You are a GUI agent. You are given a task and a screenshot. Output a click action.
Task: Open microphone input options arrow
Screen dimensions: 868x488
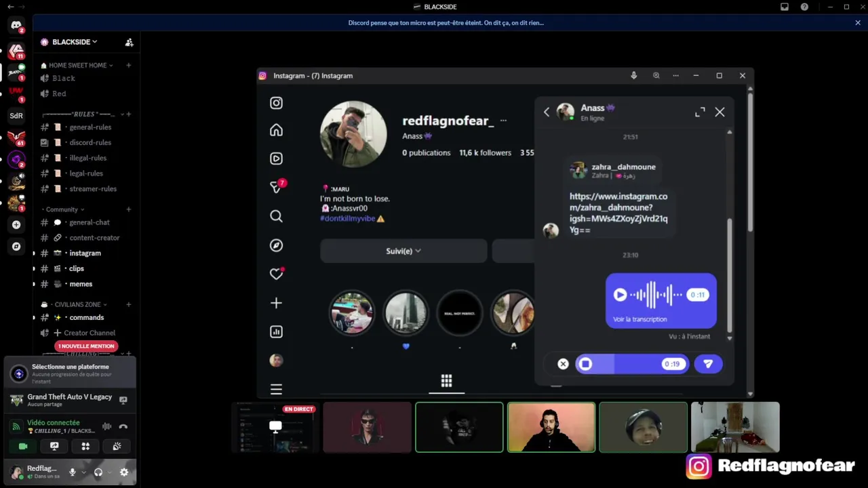[83, 472]
